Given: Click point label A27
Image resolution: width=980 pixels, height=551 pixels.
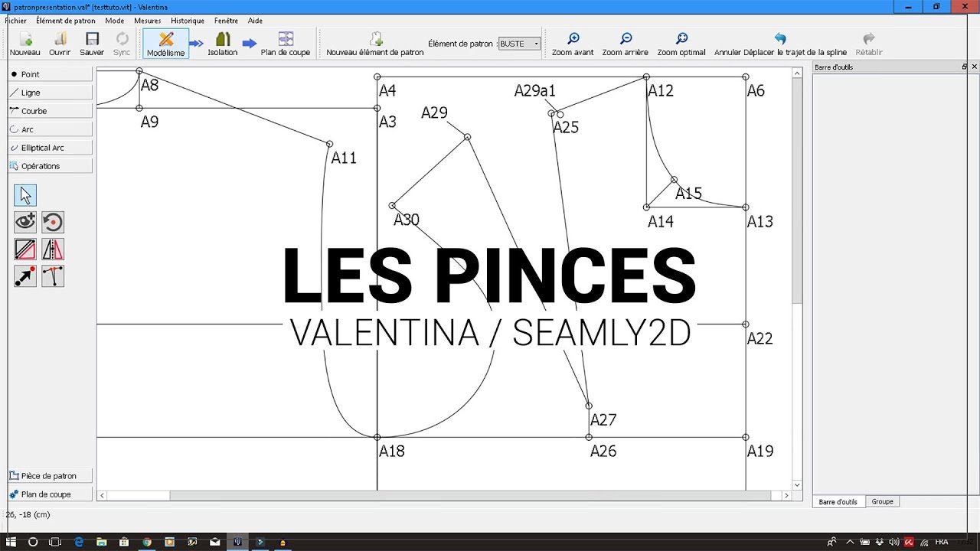Looking at the screenshot, I should click(x=603, y=420).
